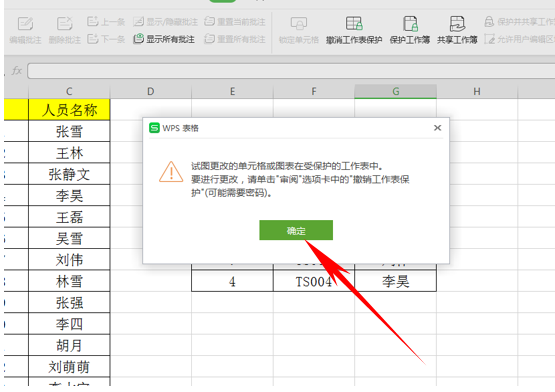
Task: Select cell with value 4 in column E
Action: 233,281
